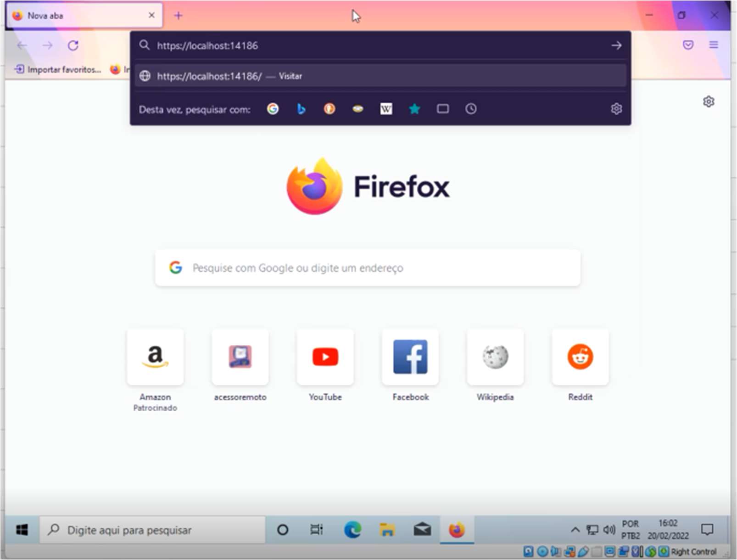This screenshot has height=560, width=737.
Task: Click the address bar URL field
Action: click(381, 45)
